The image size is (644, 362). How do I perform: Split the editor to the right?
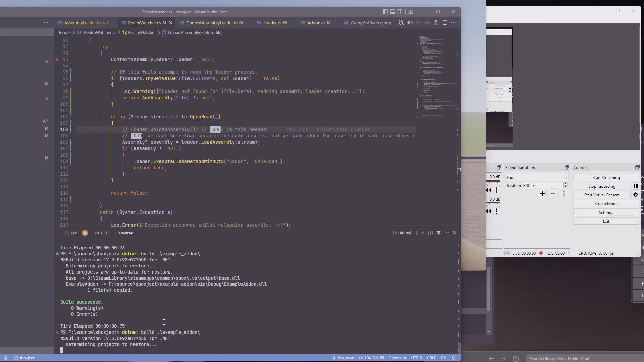(x=445, y=23)
